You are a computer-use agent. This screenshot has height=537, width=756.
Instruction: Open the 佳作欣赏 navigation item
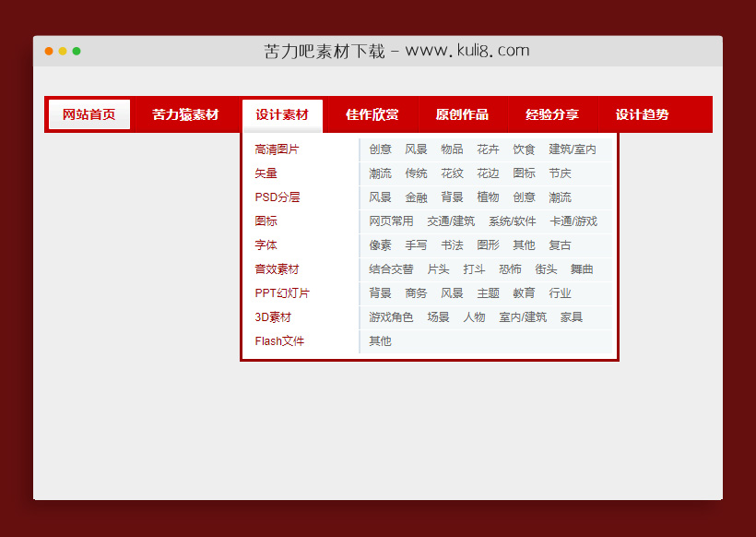pos(371,114)
